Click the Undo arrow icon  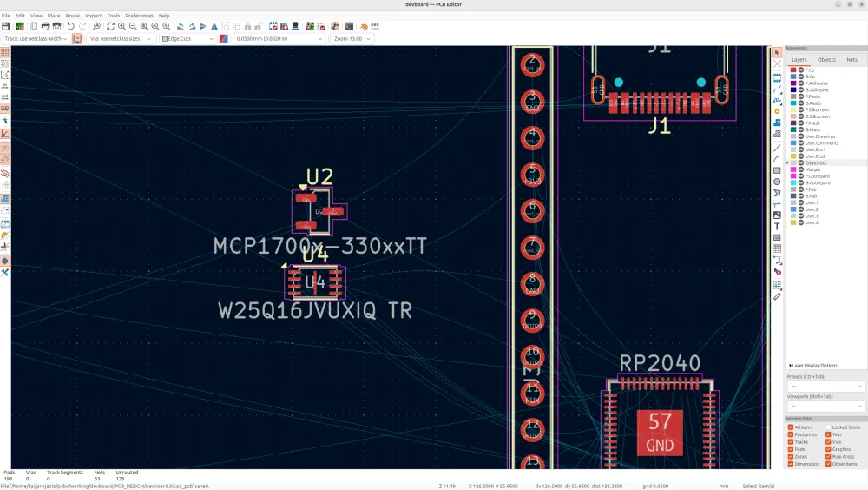71,27
